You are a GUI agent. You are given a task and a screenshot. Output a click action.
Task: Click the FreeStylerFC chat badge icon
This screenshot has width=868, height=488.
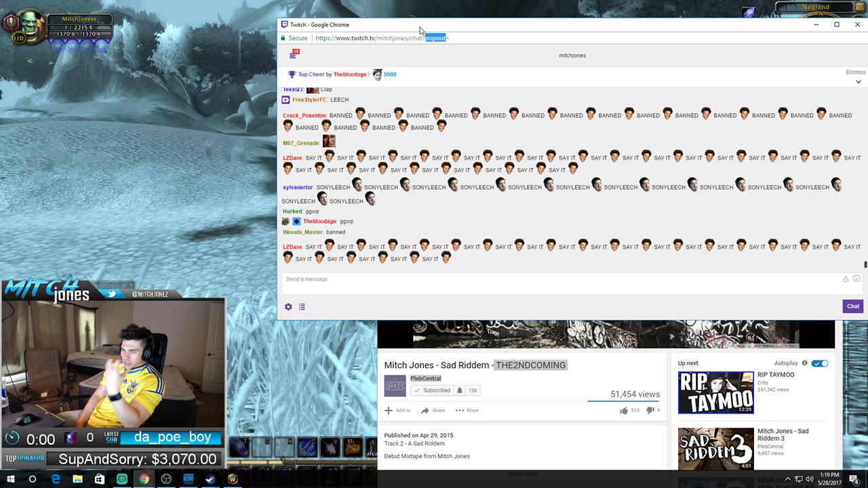pos(286,100)
